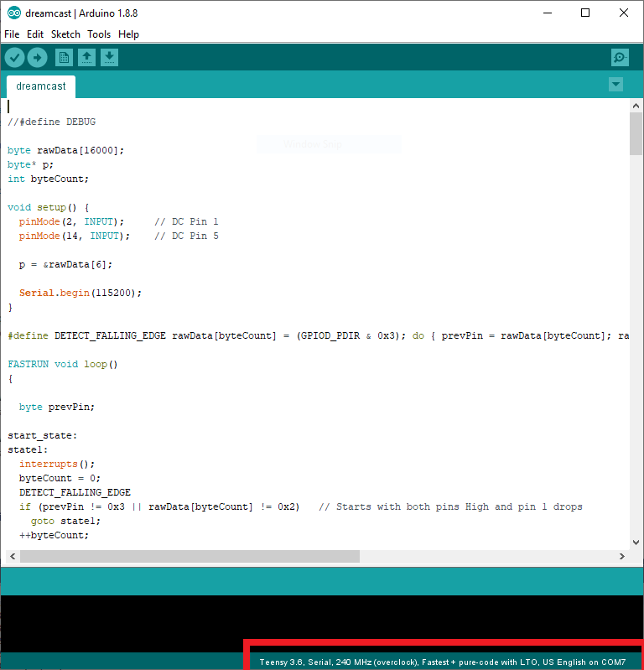Screen dimensions: 644x670
Task: Click the '// DC Pin 5' comment
Action: (186, 236)
